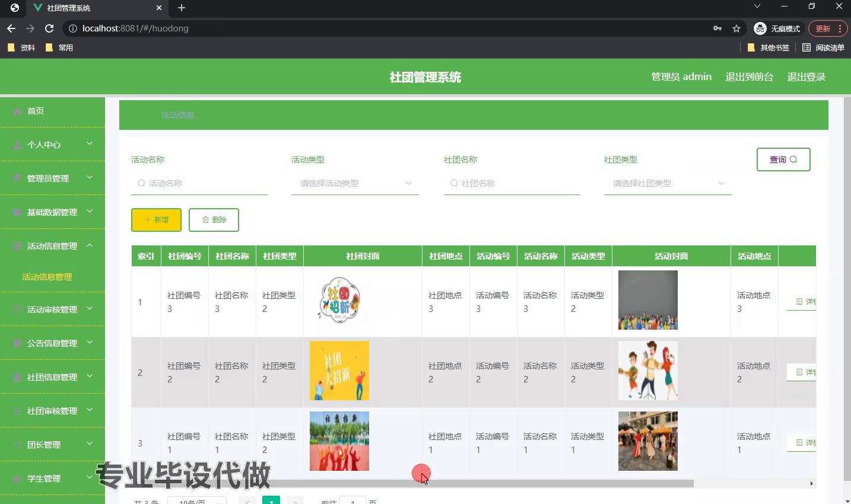Click the yellow 新增 button
Image resolution: width=851 pixels, height=504 pixels.
coord(156,220)
